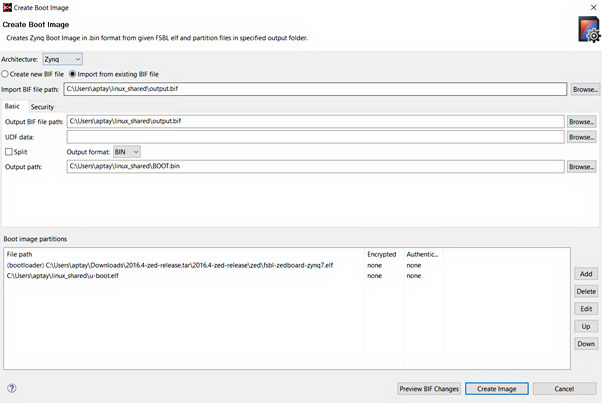Click Preview BIF Changes button
This screenshot has height=403, width=602.
click(428, 388)
